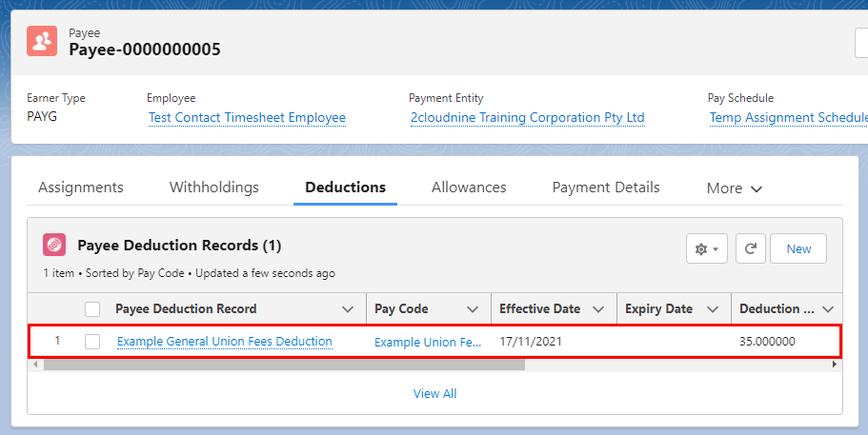The width and height of the screenshot is (868, 435).
Task: Open the Effective Date column dropdown
Action: click(597, 309)
